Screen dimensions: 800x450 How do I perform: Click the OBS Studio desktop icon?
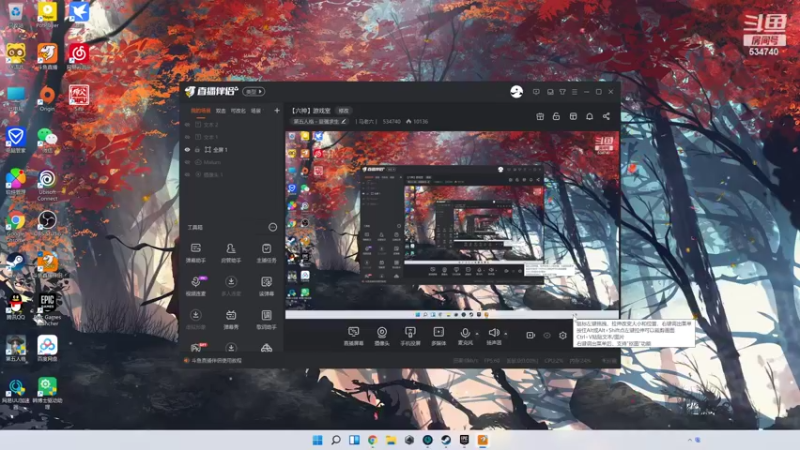coord(47,224)
